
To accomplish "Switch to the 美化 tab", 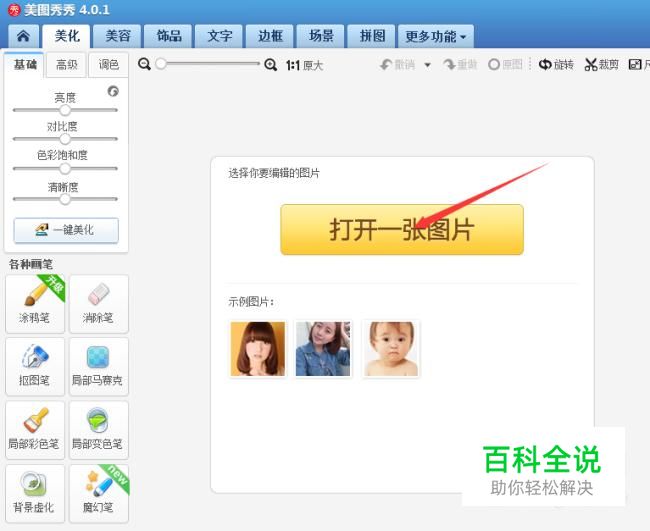I will click(66, 36).
